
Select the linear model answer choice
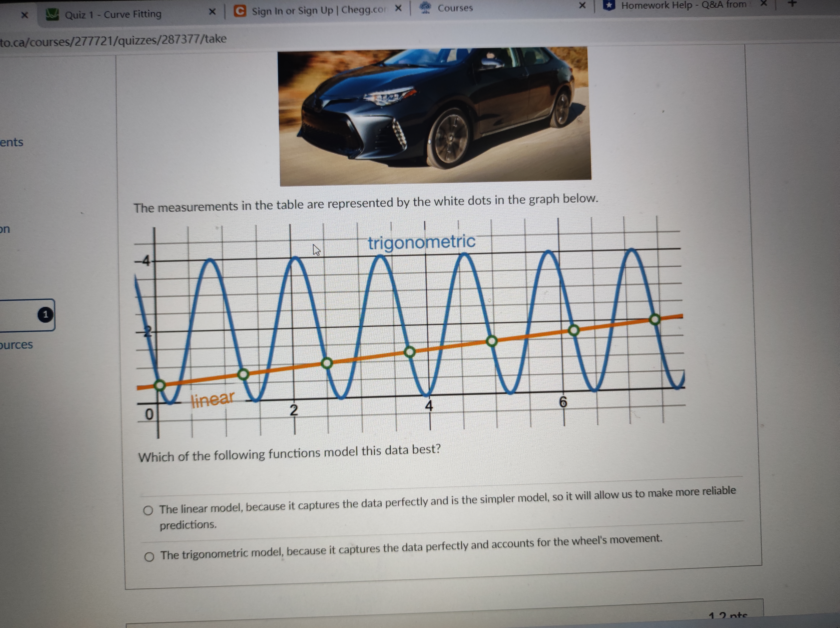pyautogui.click(x=149, y=510)
